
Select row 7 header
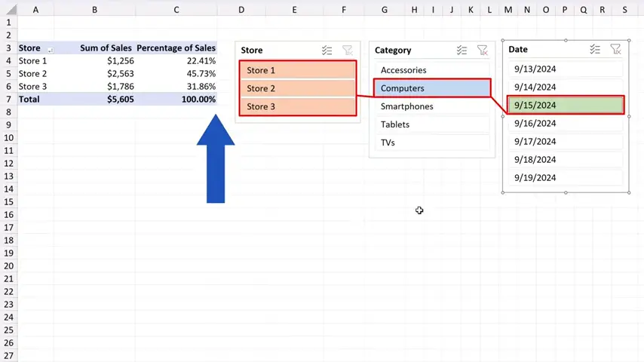click(x=8, y=100)
